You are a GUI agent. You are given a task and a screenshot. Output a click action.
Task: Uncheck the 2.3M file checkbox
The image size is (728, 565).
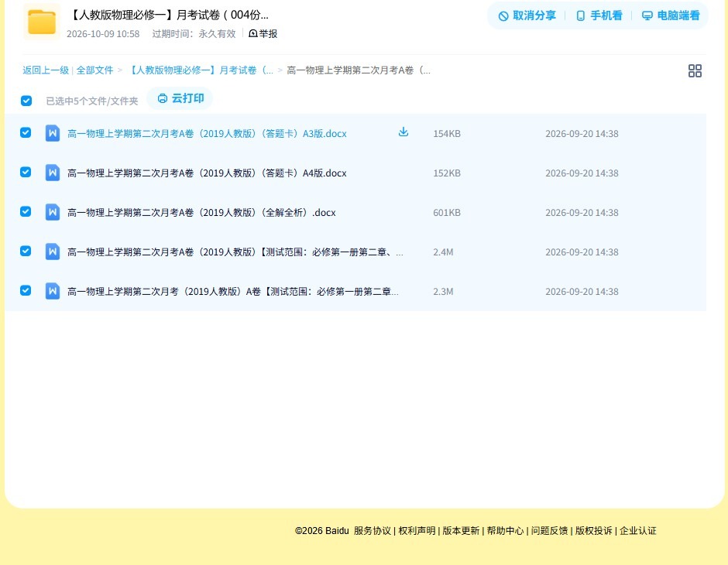pos(26,290)
